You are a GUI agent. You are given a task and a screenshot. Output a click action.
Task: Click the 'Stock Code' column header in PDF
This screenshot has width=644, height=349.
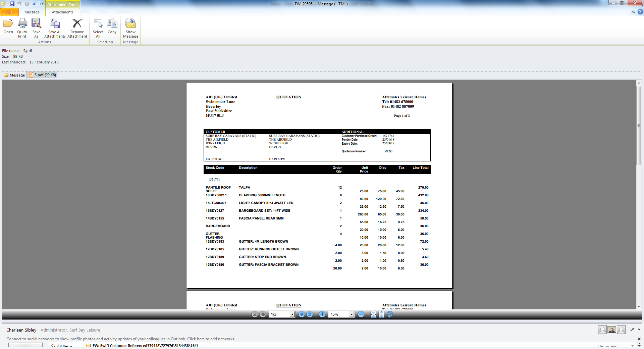(215, 168)
